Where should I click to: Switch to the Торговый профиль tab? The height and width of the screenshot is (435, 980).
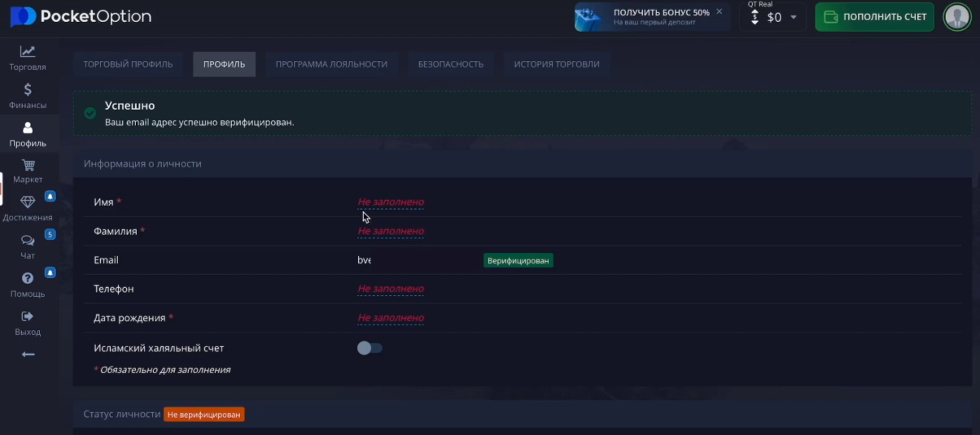tap(128, 64)
